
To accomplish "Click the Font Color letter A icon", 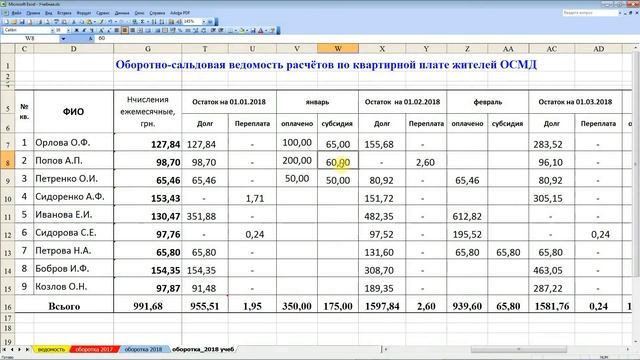I will (x=260, y=30).
